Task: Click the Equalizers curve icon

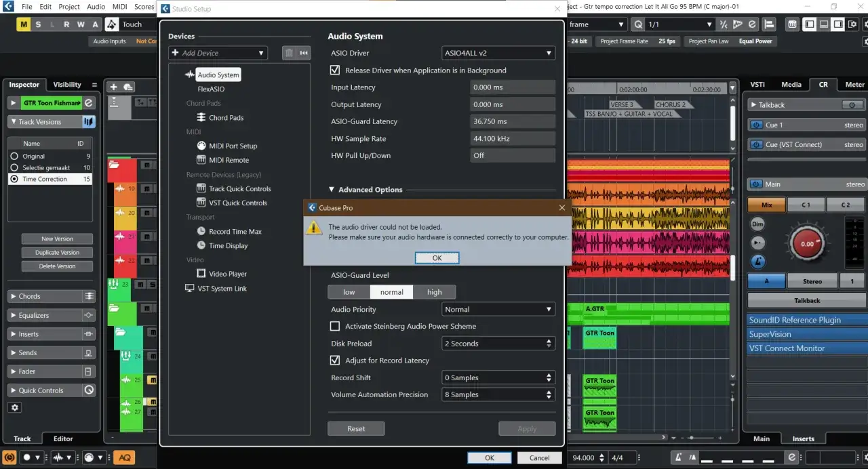Action: click(x=89, y=315)
